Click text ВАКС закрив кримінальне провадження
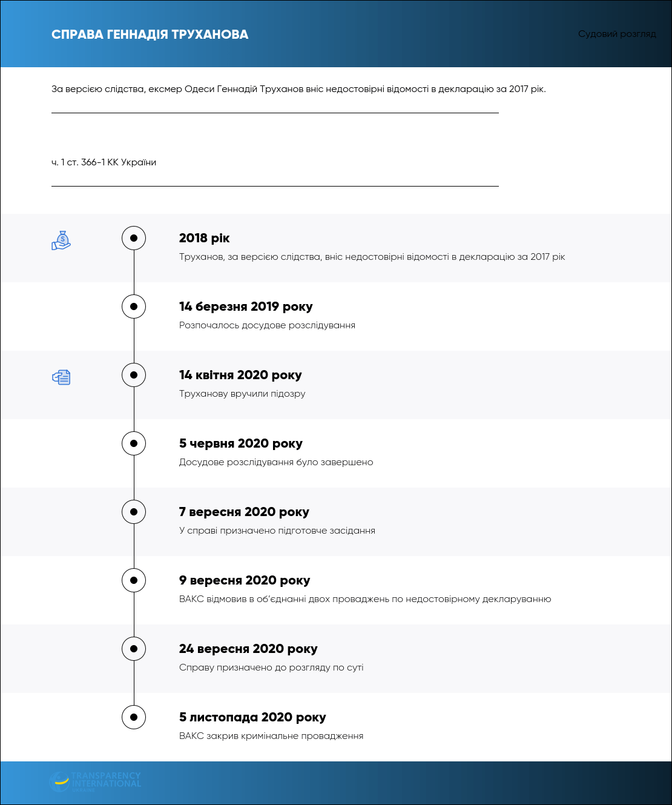This screenshot has width=672, height=805. [x=271, y=736]
